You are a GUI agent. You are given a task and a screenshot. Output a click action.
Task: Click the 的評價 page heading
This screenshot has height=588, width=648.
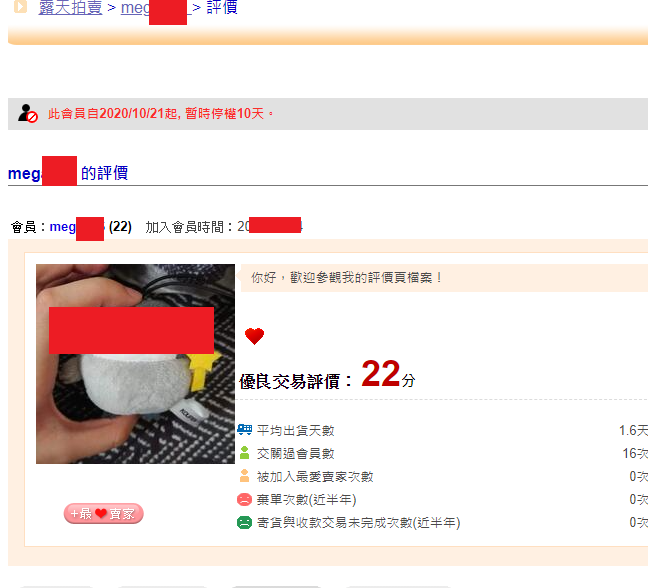[x=104, y=173]
